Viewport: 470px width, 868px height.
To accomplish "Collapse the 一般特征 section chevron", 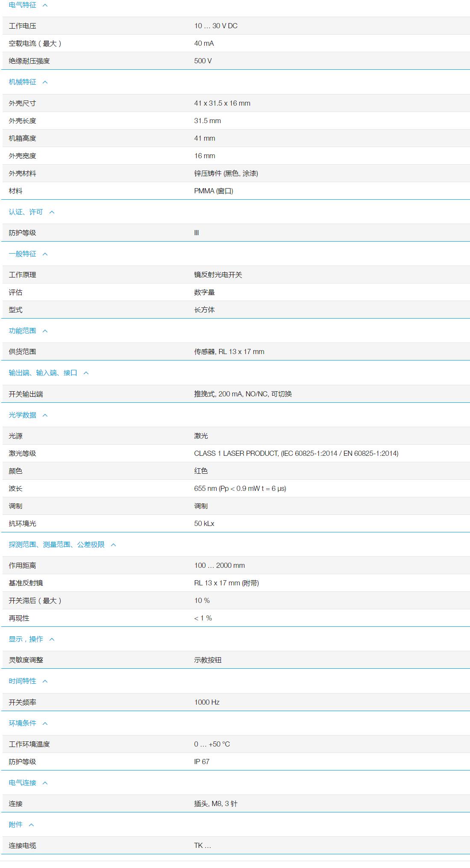I will click(x=45, y=254).
